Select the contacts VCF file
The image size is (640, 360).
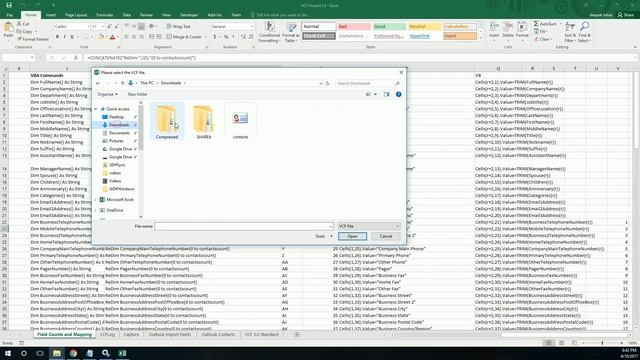240,121
